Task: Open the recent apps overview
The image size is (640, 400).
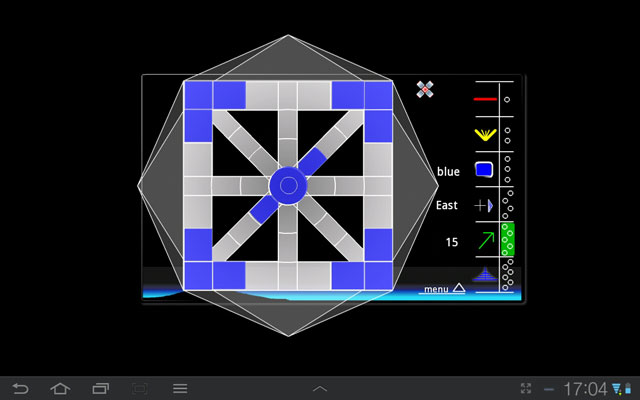Action: point(100,389)
